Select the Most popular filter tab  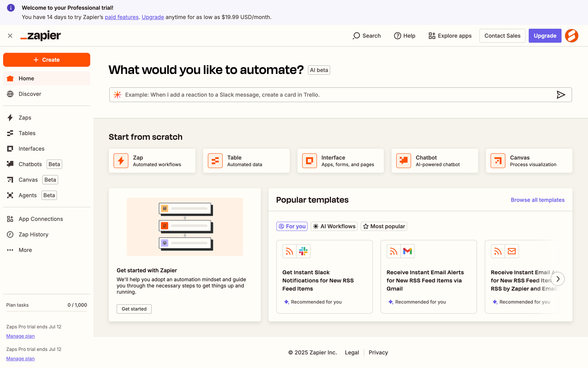[x=384, y=226]
